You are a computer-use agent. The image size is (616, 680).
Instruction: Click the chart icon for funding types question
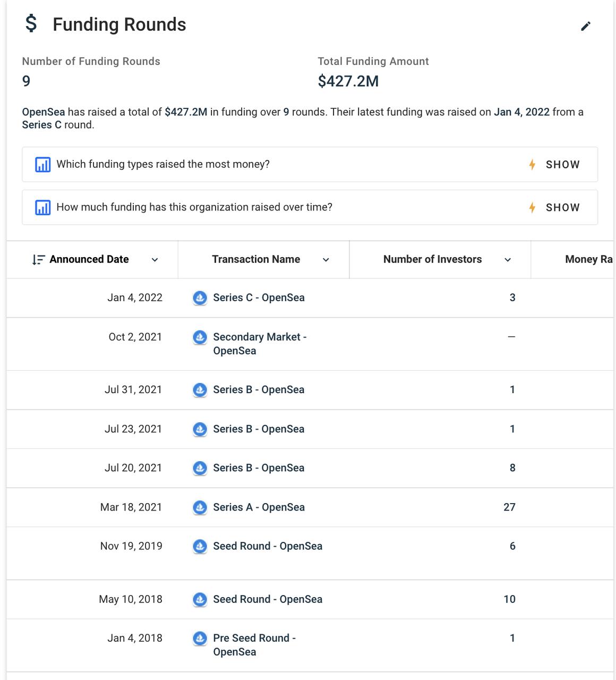pyautogui.click(x=42, y=165)
